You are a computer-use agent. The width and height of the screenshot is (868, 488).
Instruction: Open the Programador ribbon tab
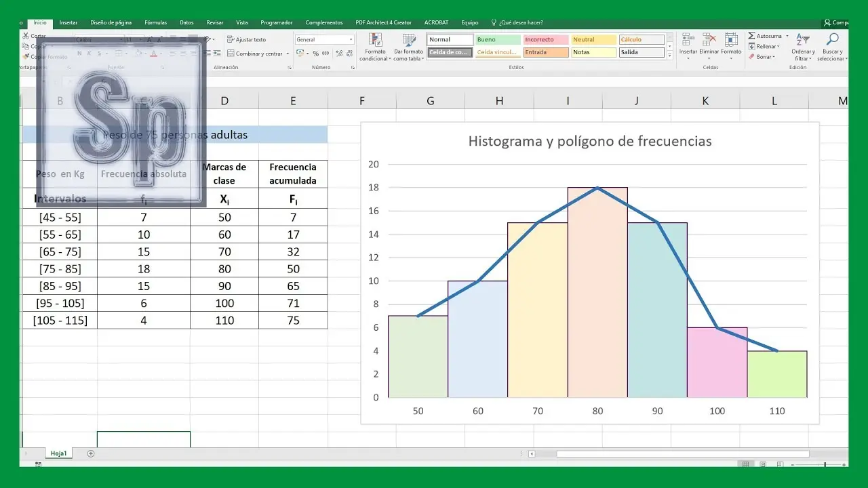click(276, 22)
